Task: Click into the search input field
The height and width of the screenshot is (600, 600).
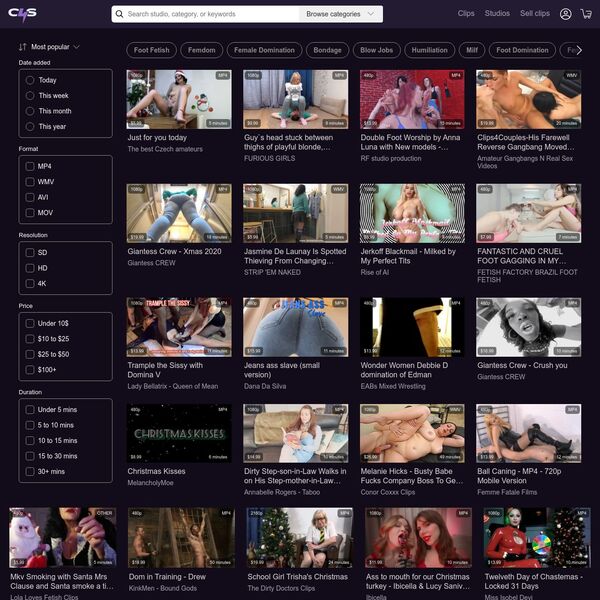Action: pos(210,15)
